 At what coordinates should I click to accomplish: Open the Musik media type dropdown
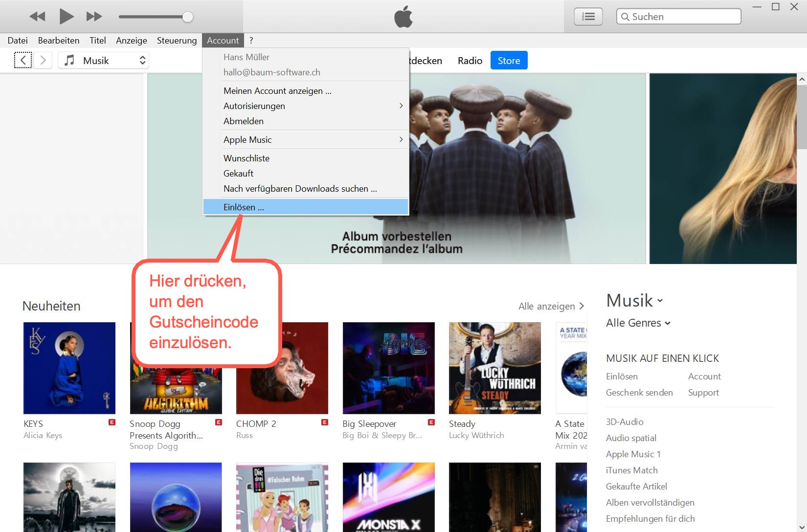coord(104,60)
